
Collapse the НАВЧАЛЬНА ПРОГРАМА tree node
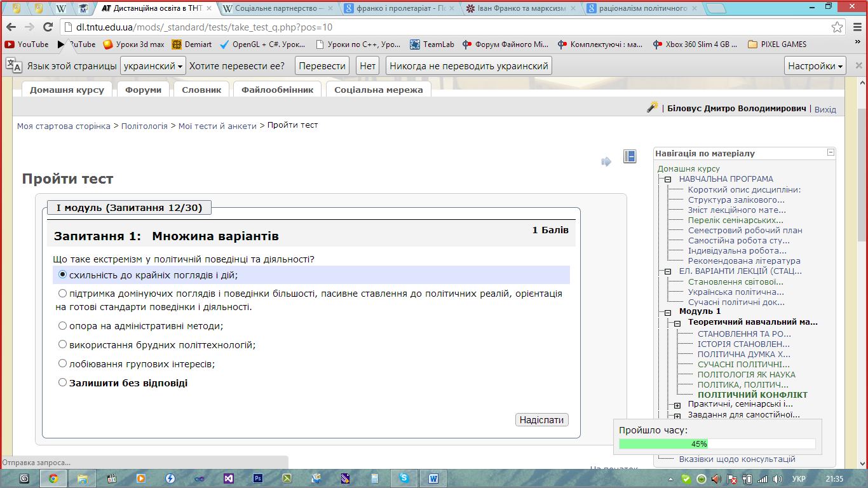[668, 180]
